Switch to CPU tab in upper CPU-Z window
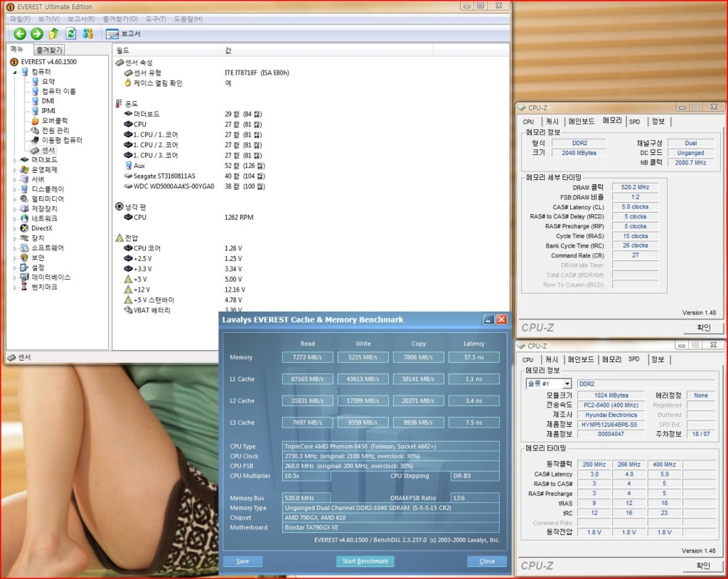728x579 pixels. tap(528, 122)
